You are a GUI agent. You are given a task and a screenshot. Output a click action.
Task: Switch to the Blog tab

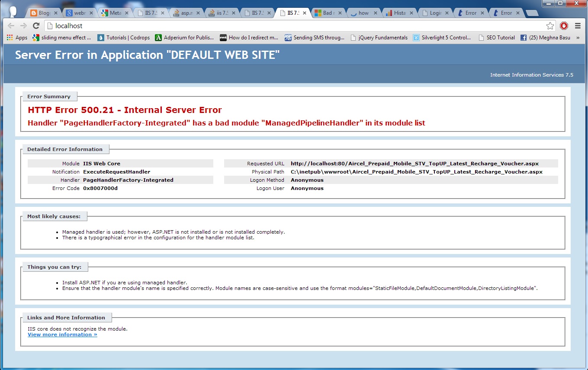click(x=44, y=13)
